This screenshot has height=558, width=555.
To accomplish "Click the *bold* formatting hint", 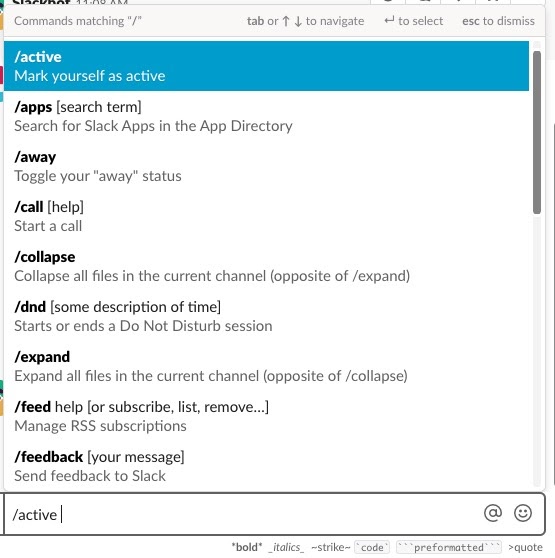I will pyautogui.click(x=247, y=547).
